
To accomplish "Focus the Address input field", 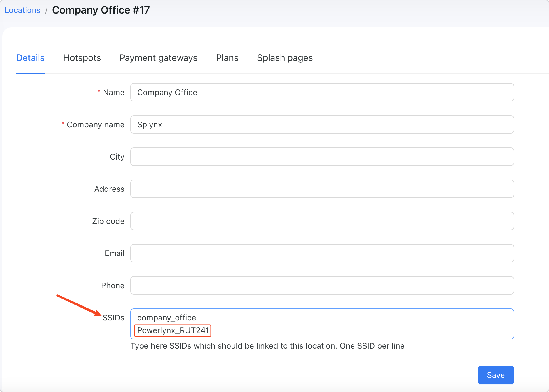I will 322,189.
